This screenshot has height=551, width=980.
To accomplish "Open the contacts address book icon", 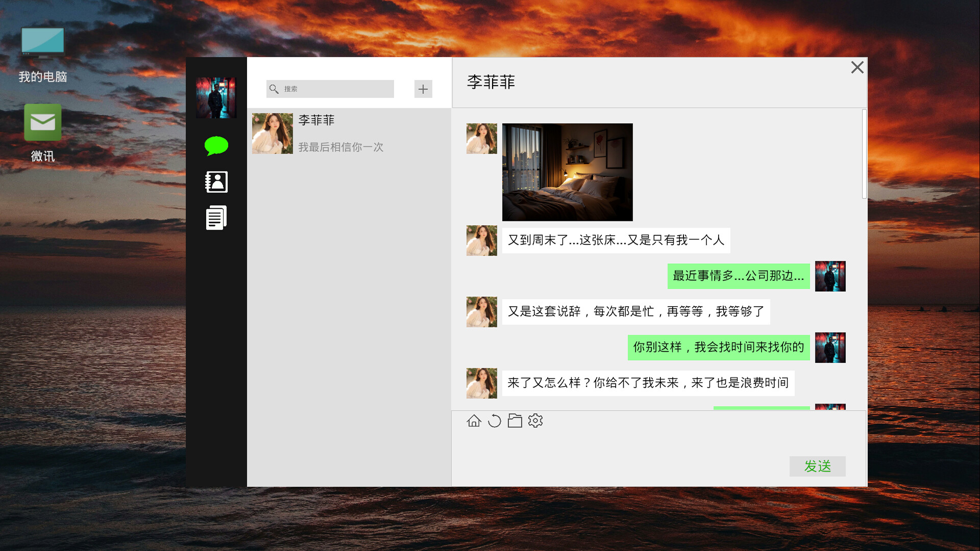I will pos(216,182).
